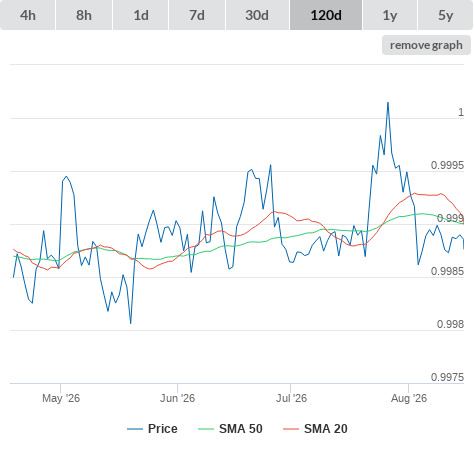The height and width of the screenshot is (455, 474).
Task: Select the 4h time range tab
Action: (x=27, y=15)
